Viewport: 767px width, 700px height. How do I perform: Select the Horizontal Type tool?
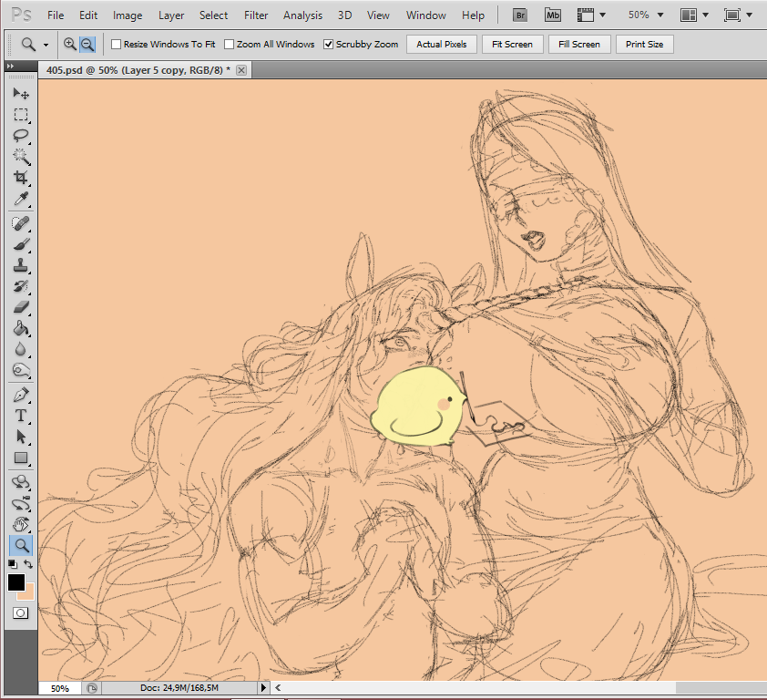point(21,416)
